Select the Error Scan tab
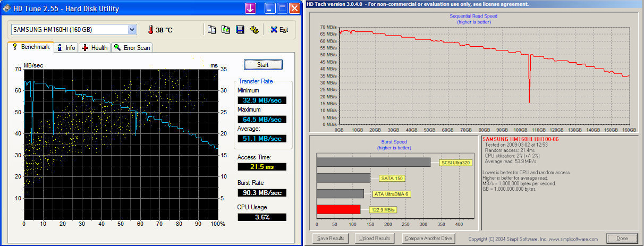644x246 pixels. pyautogui.click(x=132, y=47)
